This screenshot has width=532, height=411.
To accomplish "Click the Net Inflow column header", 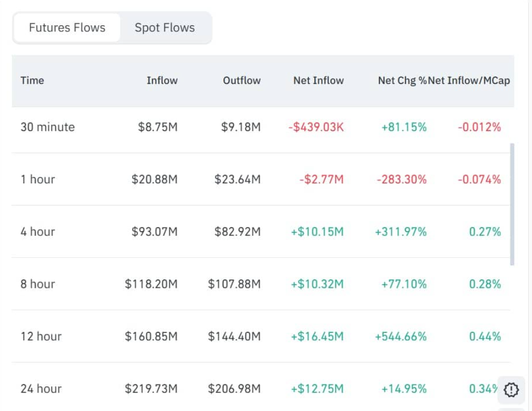I will (318, 81).
